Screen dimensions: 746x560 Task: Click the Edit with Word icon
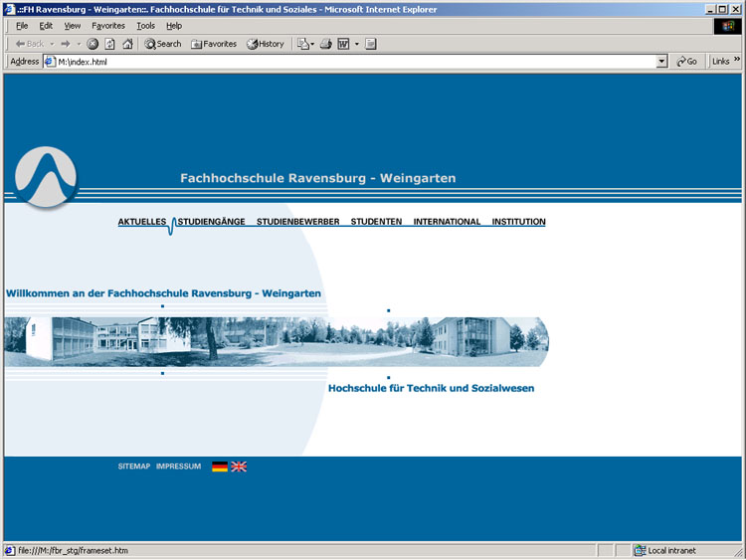point(343,44)
